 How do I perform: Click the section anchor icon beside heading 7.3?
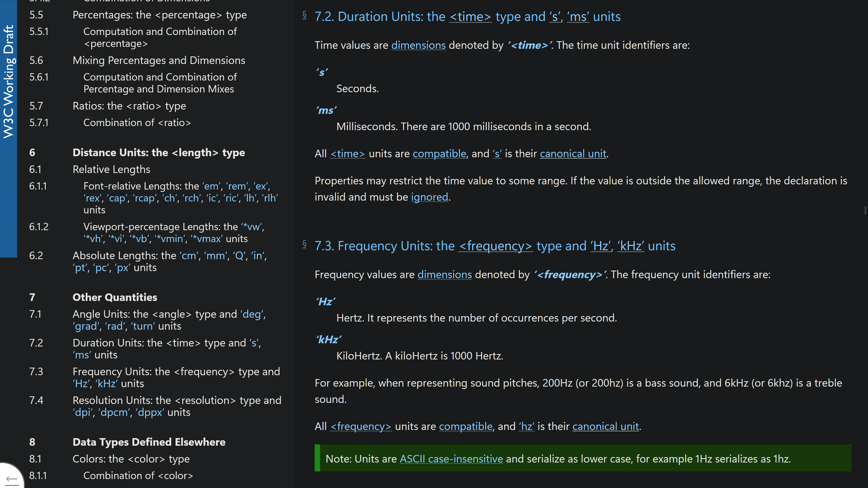304,245
